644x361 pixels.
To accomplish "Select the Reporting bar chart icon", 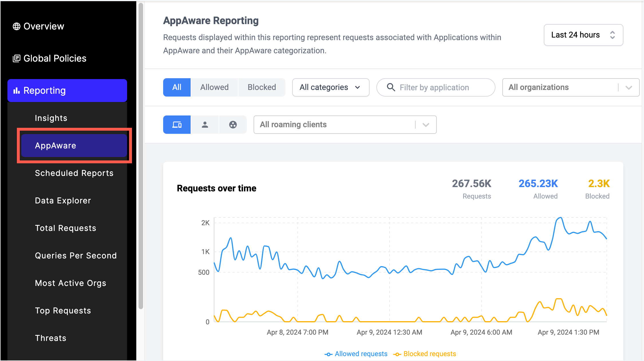I will 16,90.
